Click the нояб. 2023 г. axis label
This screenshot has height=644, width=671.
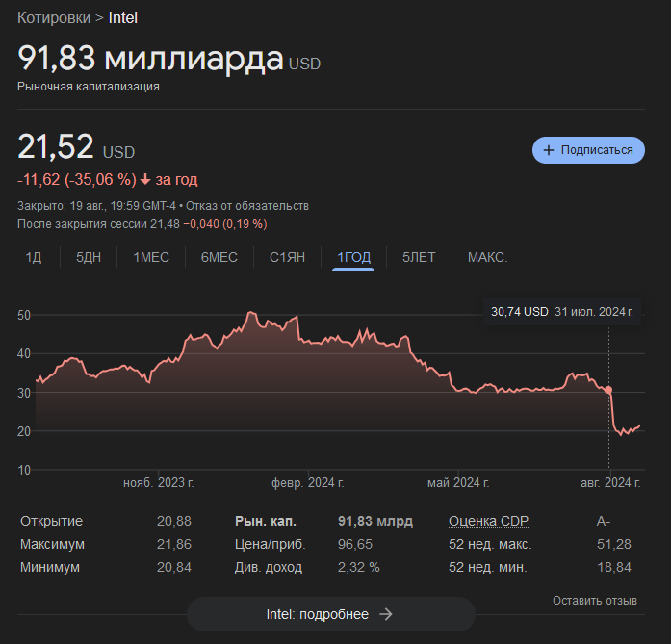tap(158, 483)
